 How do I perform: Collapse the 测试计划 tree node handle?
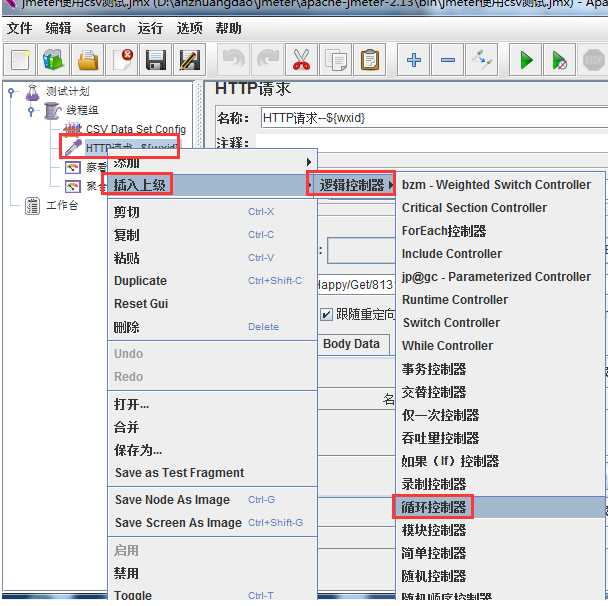click(x=11, y=92)
